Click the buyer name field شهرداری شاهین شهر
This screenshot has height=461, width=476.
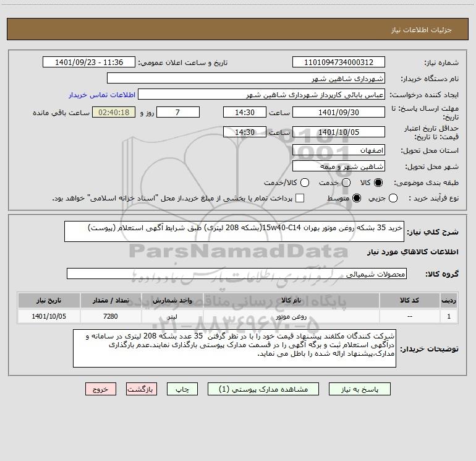[246, 78]
